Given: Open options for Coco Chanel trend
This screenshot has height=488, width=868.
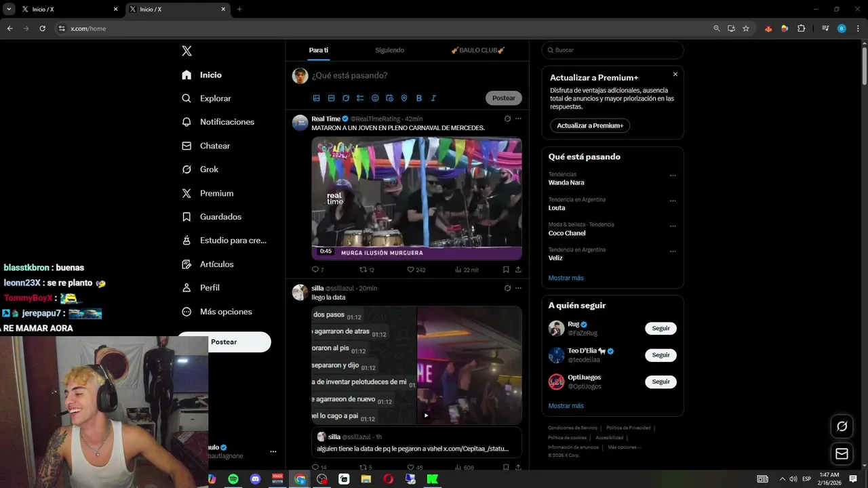Looking at the screenshot, I should click(673, 226).
